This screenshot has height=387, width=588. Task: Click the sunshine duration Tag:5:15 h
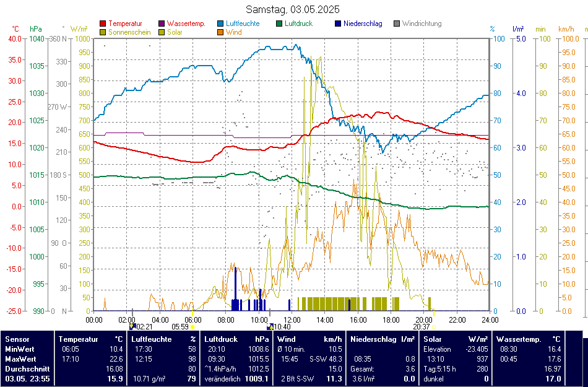pyautogui.click(x=439, y=369)
